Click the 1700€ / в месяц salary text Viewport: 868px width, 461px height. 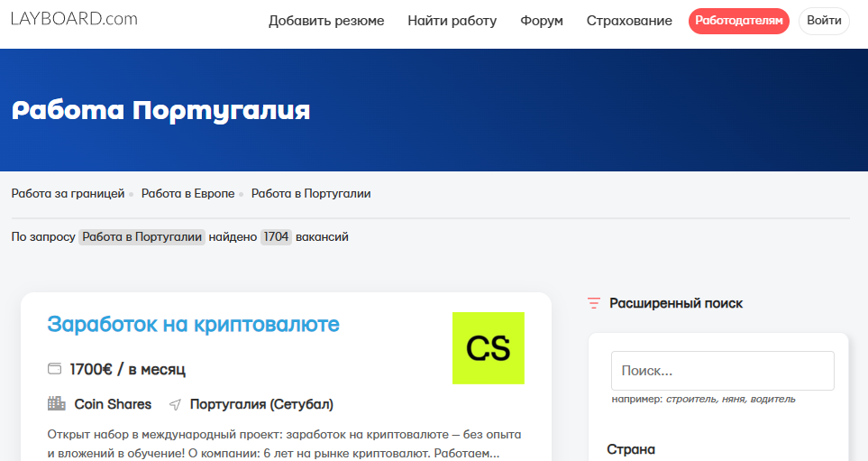coord(127,369)
